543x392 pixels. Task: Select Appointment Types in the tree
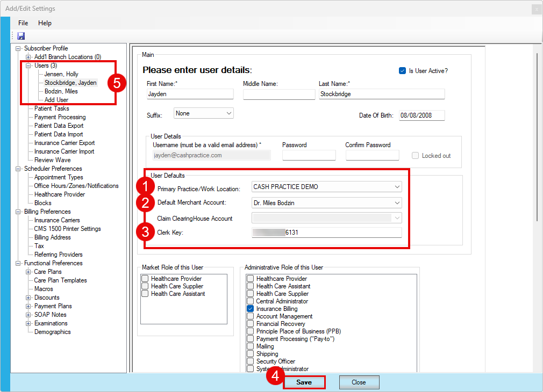tap(59, 177)
